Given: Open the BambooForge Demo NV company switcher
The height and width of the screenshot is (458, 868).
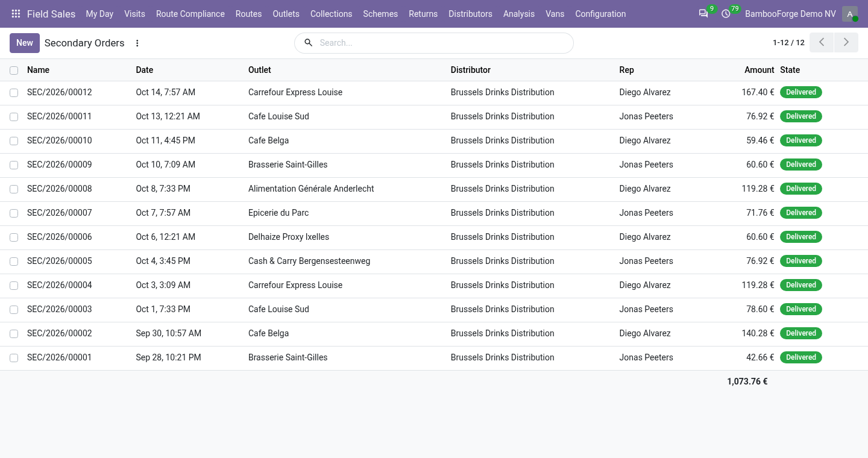Looking at the screenshot, I should point(790,14).
